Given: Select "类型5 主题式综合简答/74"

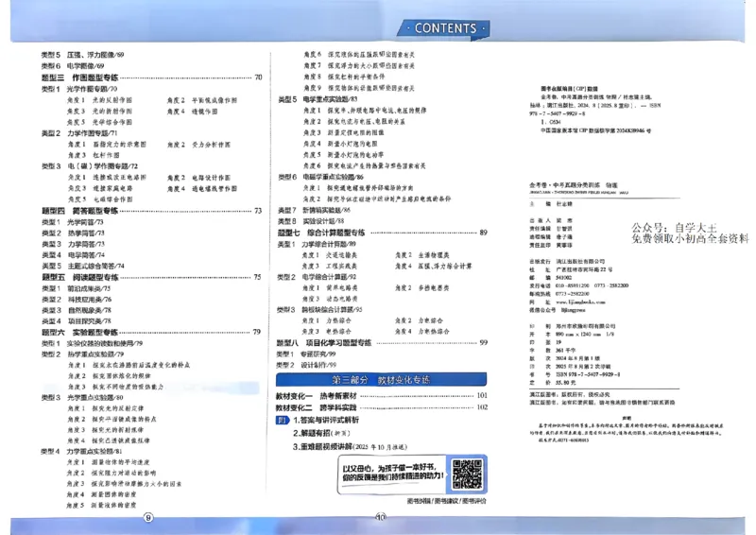Looking at the screenshot, I should 82,266.
